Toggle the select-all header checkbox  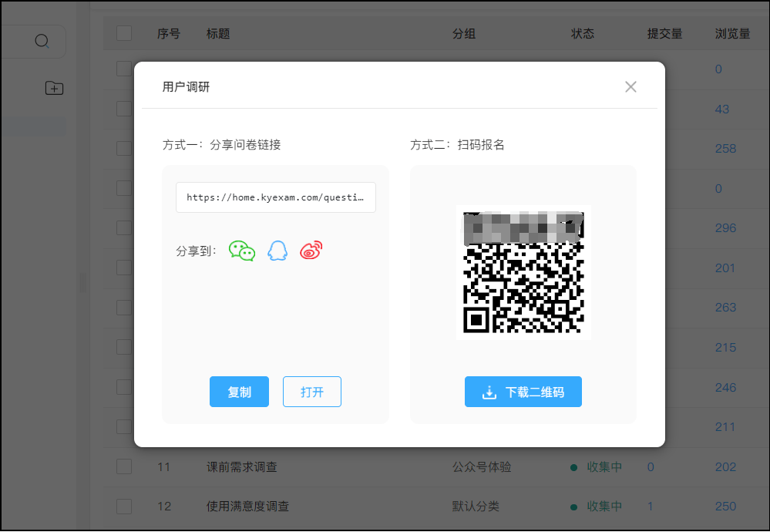click(124, 33)
